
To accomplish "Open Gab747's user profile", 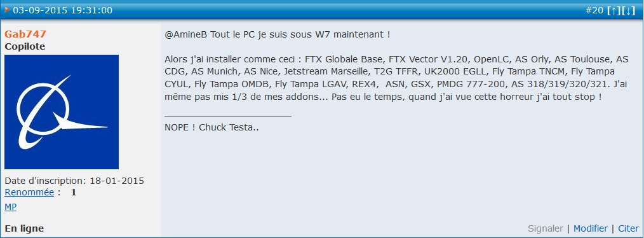I will [25, 34].
